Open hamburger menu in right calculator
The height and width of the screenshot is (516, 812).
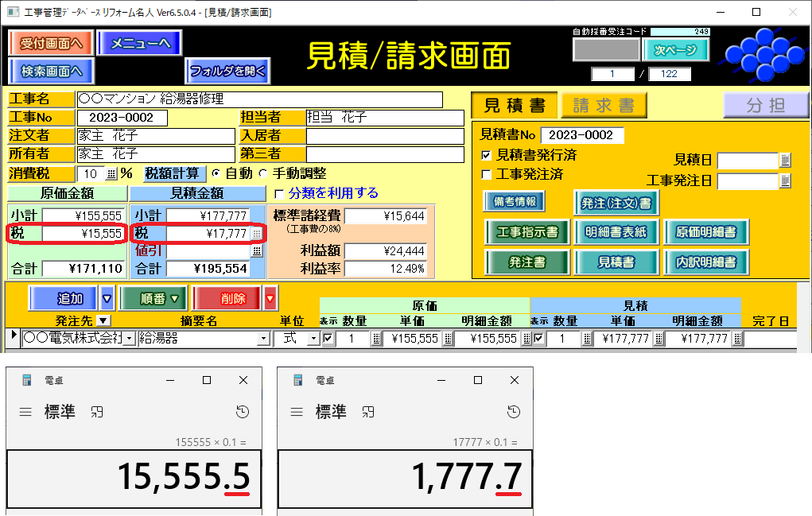(297, 412)
